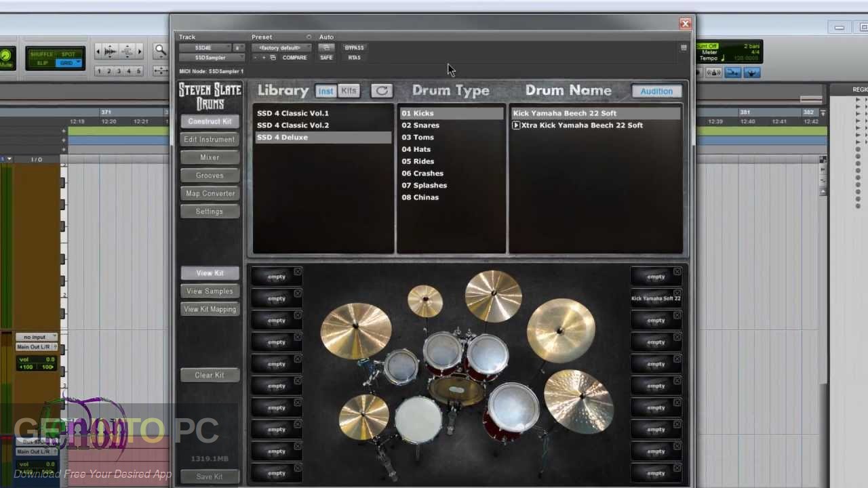Click the green power knob icon at far left
This screenshot has width=868, height=488.
coord(5,56)
